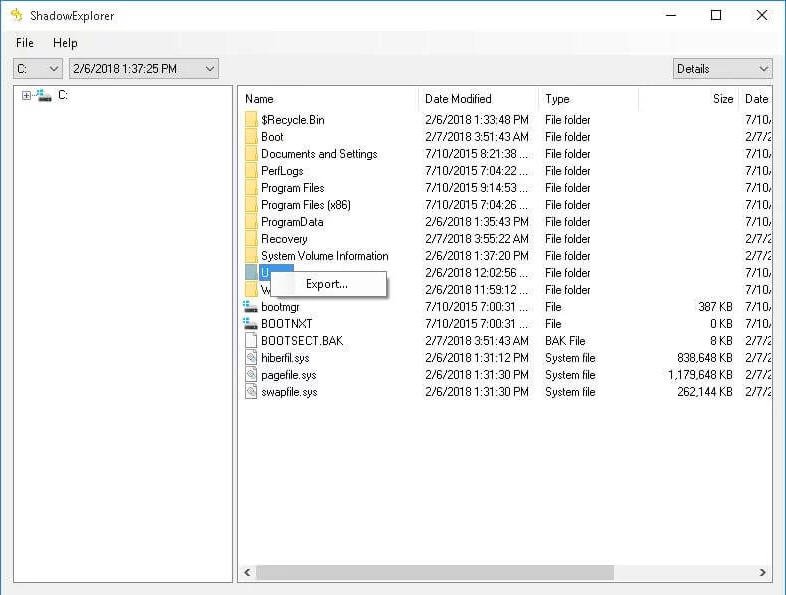The width and height of the screenshot is (786, 595).
Task: Click the Boot folder icon
Action: coord(251,137)
